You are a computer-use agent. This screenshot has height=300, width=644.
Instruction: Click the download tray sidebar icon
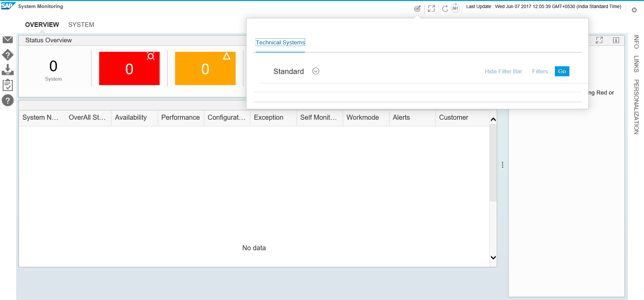pyautogui.click(x=8, y=70)
